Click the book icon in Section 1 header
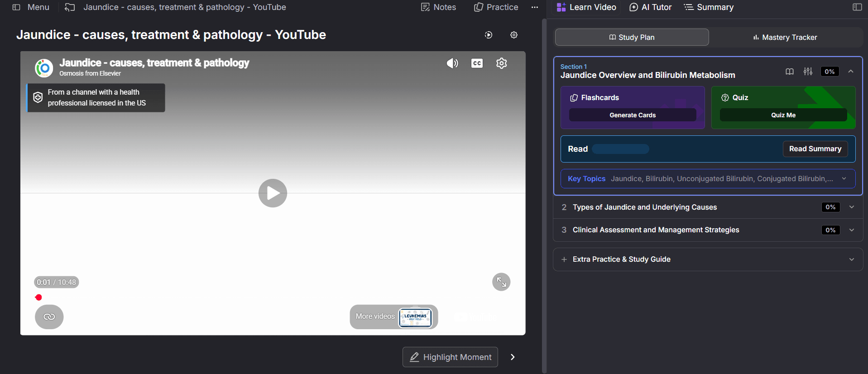The image size is (868, 374). (x=790, y=72)
